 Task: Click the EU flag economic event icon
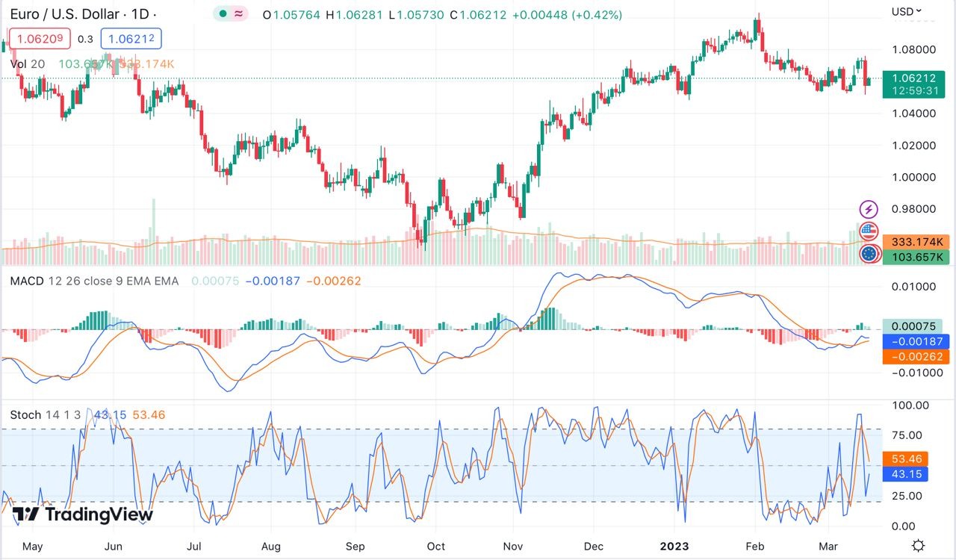click(x=869, y=254)
